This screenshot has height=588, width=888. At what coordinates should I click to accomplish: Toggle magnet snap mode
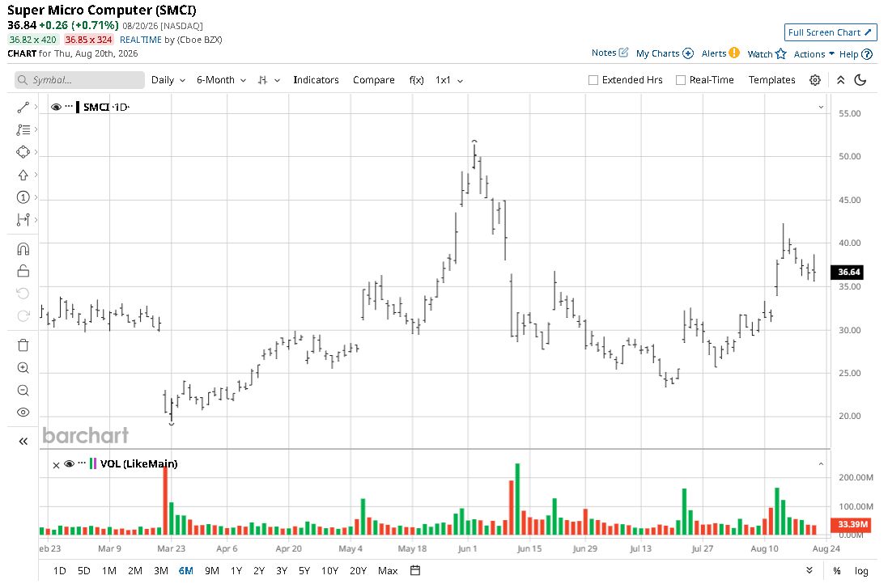[23, 249]
